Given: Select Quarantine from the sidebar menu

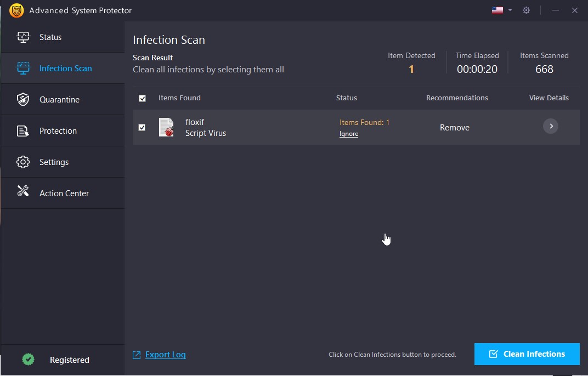Looking at the screenshot, I should click(60, 99).
